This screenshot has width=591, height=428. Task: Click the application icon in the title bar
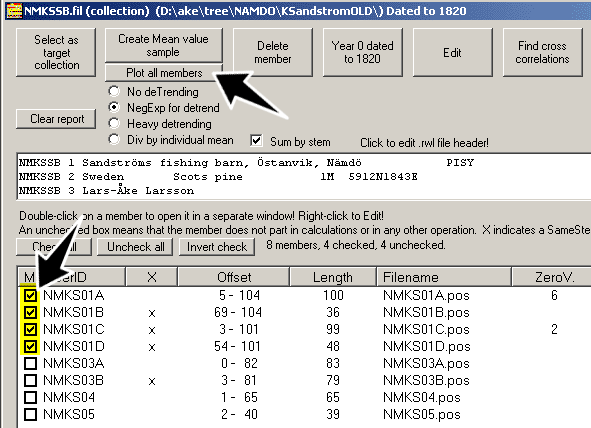point(14,11)
